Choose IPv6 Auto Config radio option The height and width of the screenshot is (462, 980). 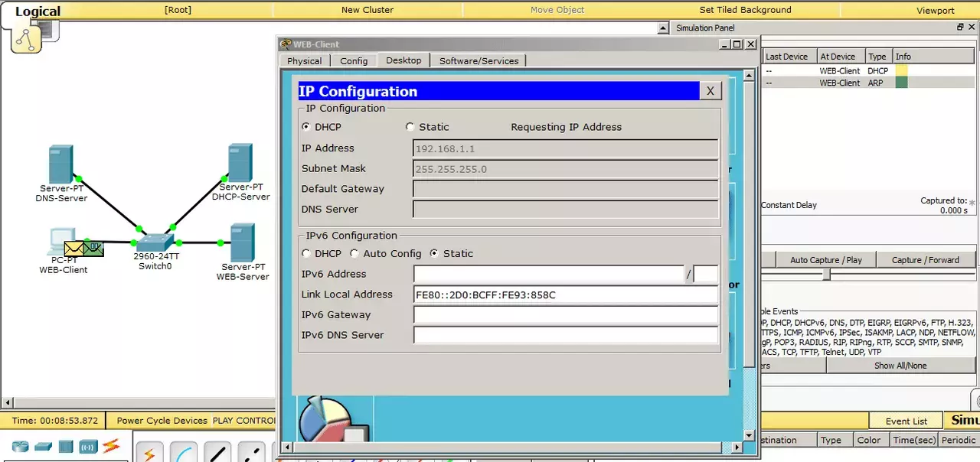pos(354,253)
